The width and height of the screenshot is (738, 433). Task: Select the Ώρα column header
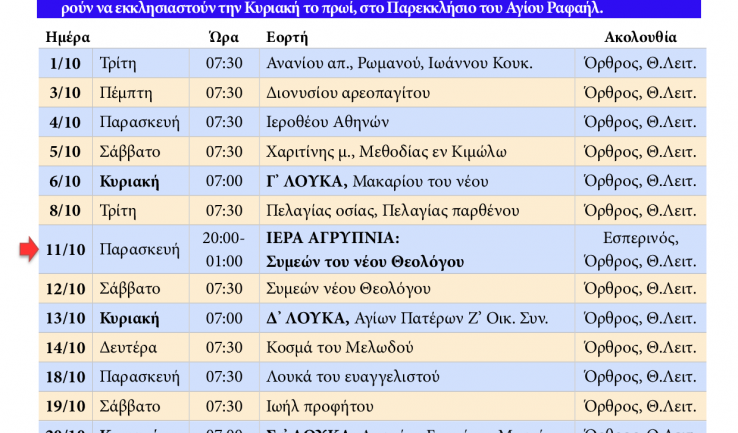tap(222, 37)
